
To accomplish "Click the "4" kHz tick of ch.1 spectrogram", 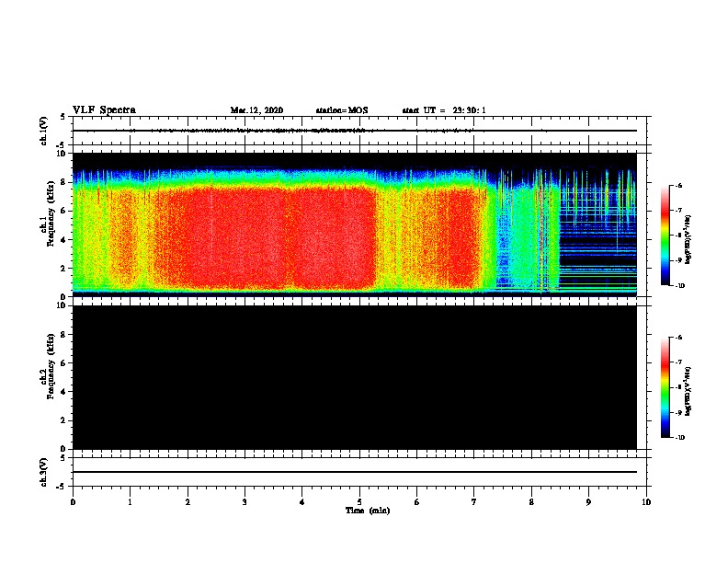I will point(63,240).
